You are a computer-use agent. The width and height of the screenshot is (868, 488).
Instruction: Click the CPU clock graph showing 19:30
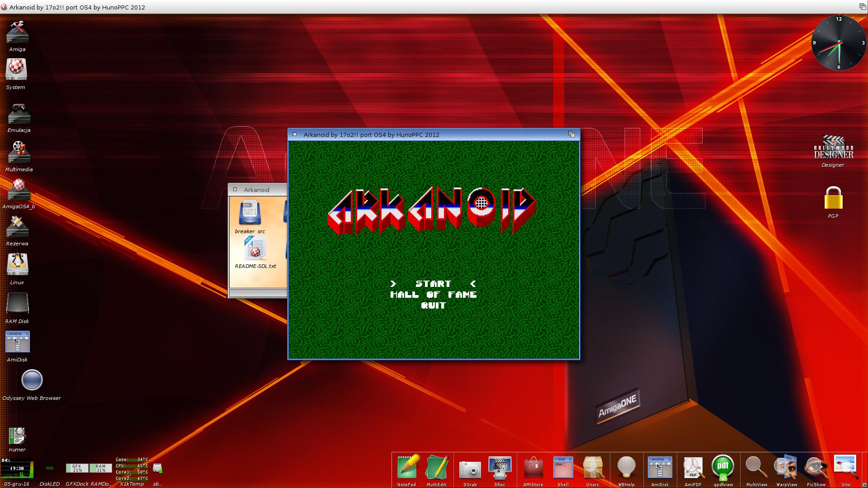coord(17,469)
